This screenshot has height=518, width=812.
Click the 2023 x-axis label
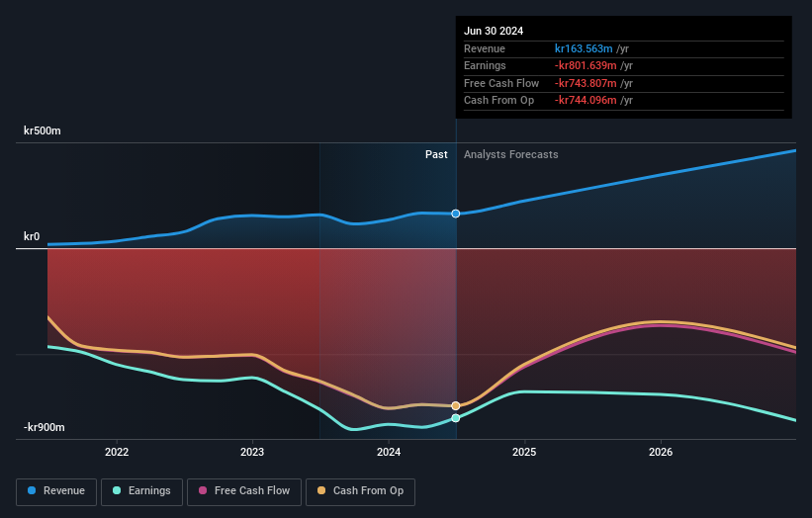pyautogui.click(x=252, y=453)
